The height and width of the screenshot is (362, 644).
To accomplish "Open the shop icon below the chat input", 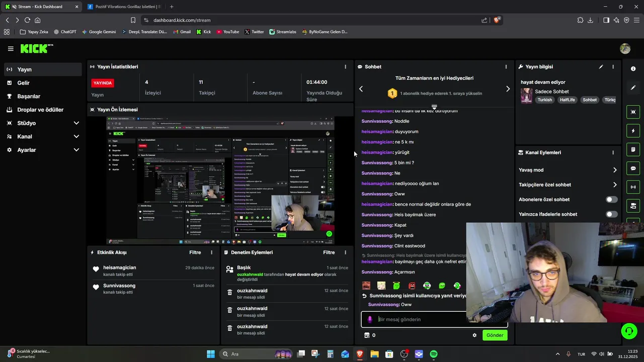I will (367, 335).
